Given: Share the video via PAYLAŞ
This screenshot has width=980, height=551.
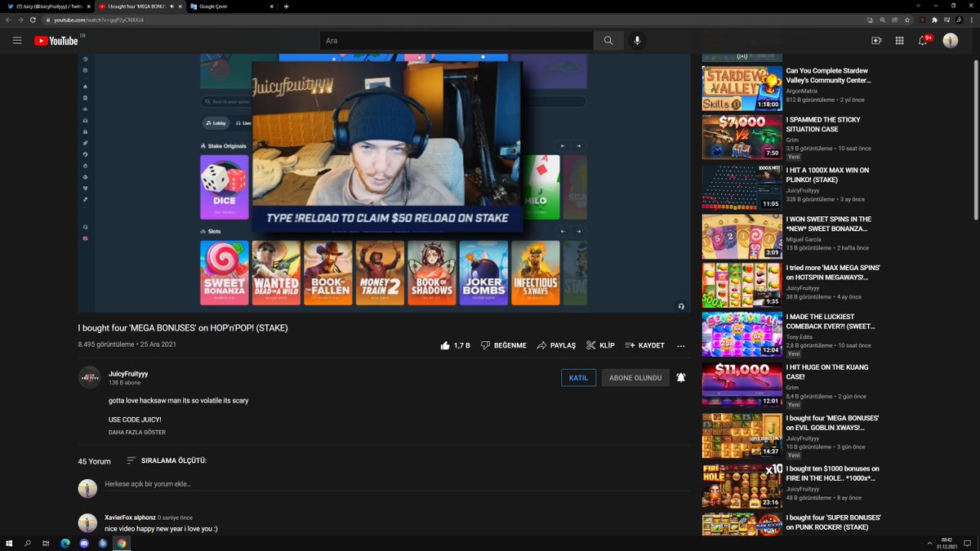Looking at the screenshot, I should click(x=556, y=345).
